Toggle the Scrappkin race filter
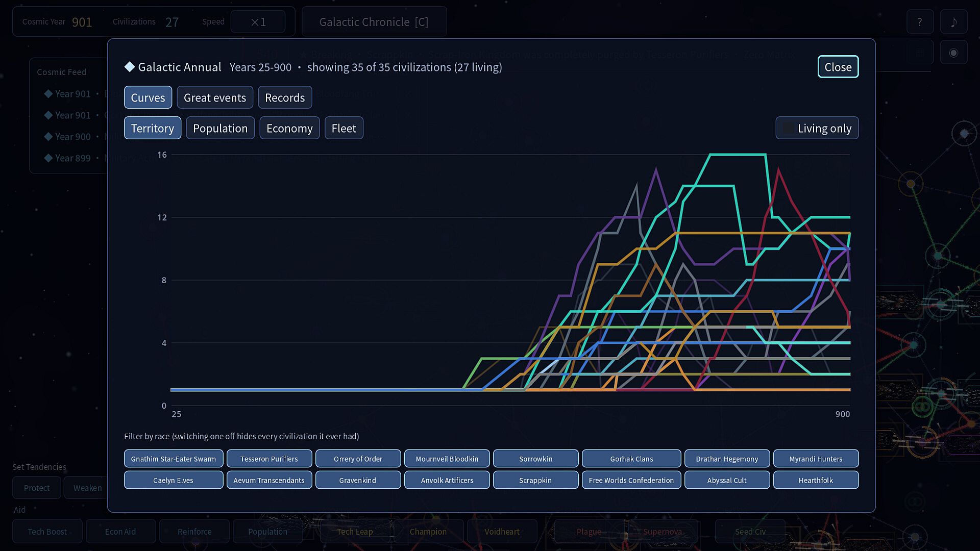The height and width of the screenshot is (551, 980). (535, 480)
